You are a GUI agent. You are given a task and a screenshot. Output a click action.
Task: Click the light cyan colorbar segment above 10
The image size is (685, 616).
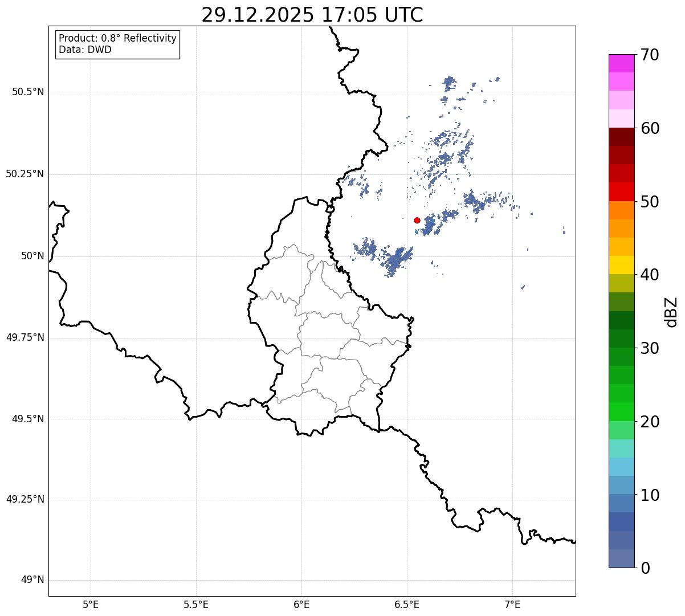[622, 467]
